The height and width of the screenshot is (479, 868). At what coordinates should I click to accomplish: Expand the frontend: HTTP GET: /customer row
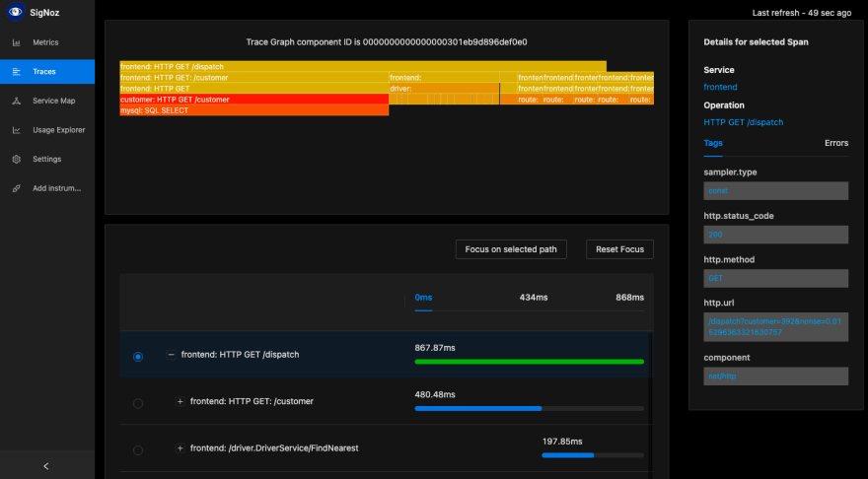(180, 401)
